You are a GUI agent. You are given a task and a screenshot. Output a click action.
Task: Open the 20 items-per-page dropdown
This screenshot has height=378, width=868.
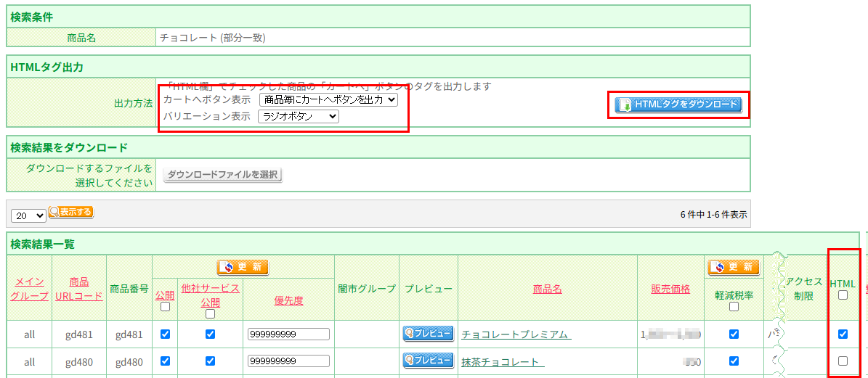29,216
